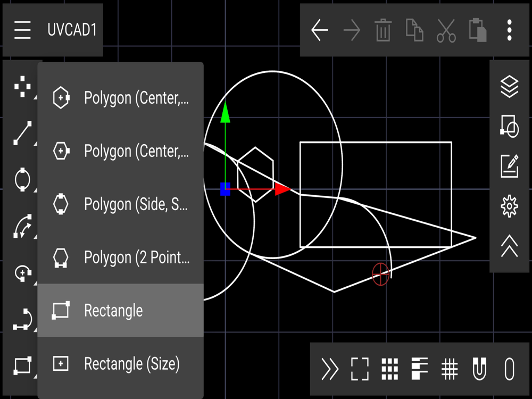Screen dimensions: 532x399
Task: Choose Rectangle (Size) menu entry
Action: (x=120, y=364)
